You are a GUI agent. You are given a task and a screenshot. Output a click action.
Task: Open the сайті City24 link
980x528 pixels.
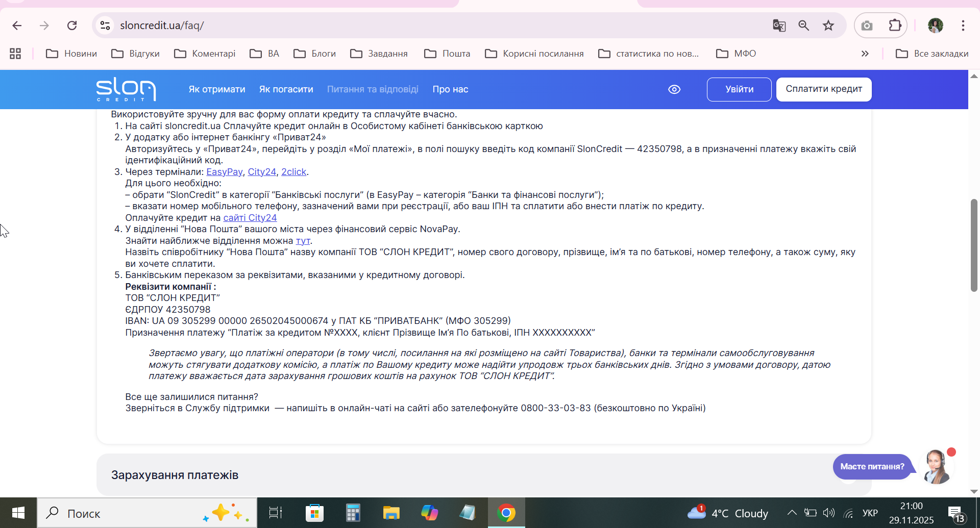point(250,218)
